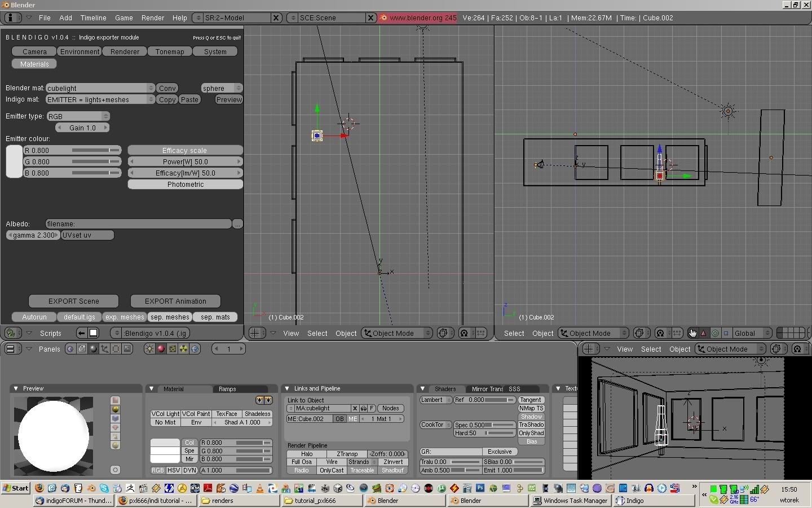Set preview type to large sphere
The width and height of the screenshot is (812, 508).
click(x=116, y=445)
